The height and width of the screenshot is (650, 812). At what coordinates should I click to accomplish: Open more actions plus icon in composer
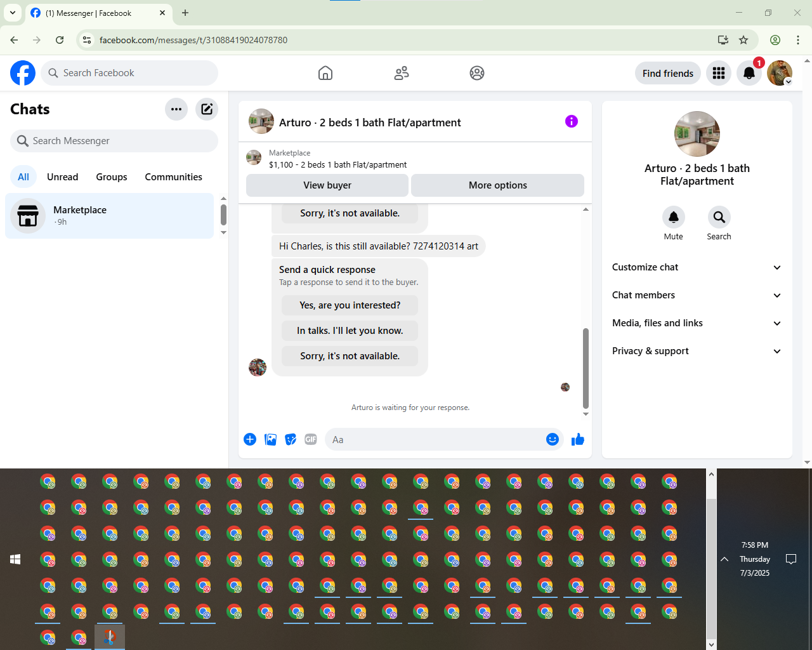[250, 439]
